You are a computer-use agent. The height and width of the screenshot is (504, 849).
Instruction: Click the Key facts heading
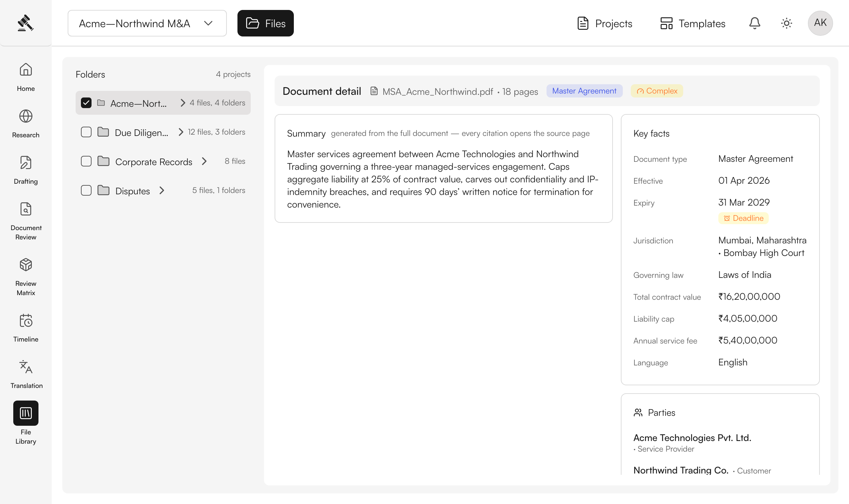(x=651, y=134)
